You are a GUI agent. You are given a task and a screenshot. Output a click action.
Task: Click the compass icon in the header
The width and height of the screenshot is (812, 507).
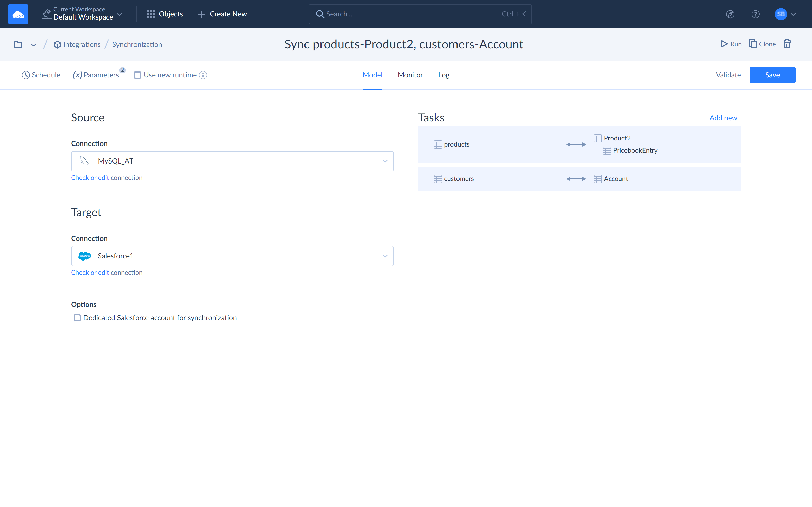pyautogui.click(x=730, y=14)
